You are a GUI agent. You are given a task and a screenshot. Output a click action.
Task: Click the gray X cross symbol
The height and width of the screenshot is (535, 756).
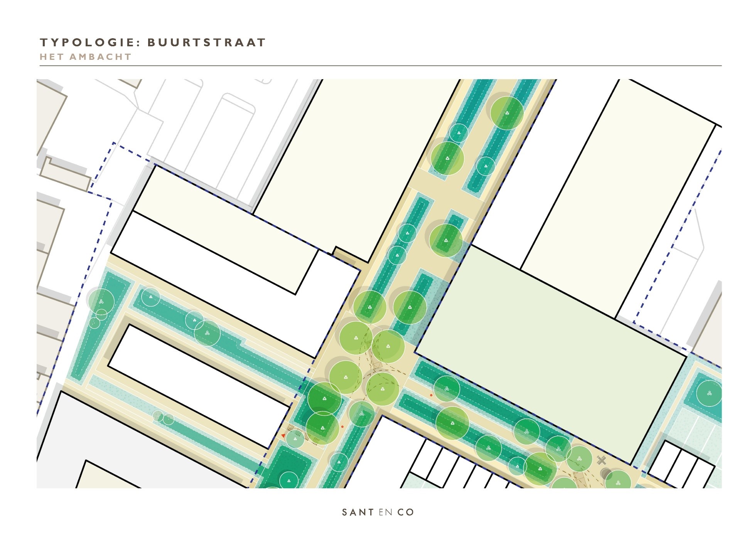click(x=601, y=460)
